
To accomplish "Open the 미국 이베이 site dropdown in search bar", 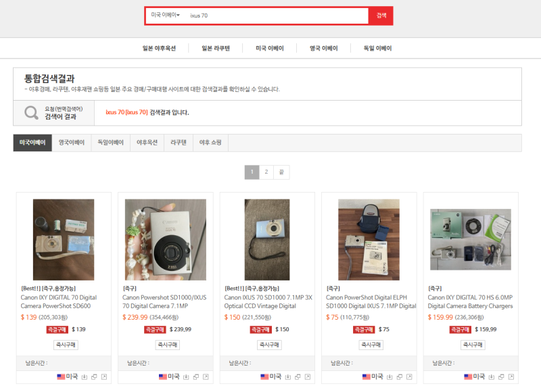I will [x=165, y=15].
